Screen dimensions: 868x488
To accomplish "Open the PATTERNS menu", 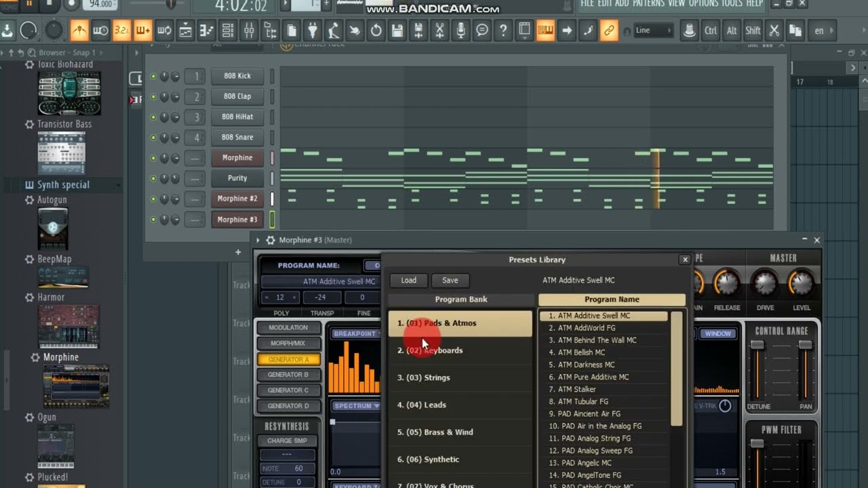I will tap(648, 4).
